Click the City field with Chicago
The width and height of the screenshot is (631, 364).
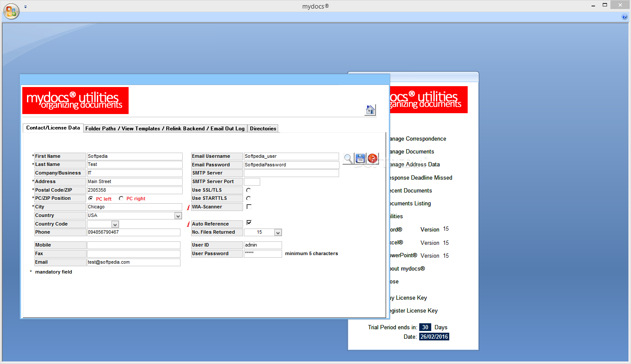tap(135, 207)
